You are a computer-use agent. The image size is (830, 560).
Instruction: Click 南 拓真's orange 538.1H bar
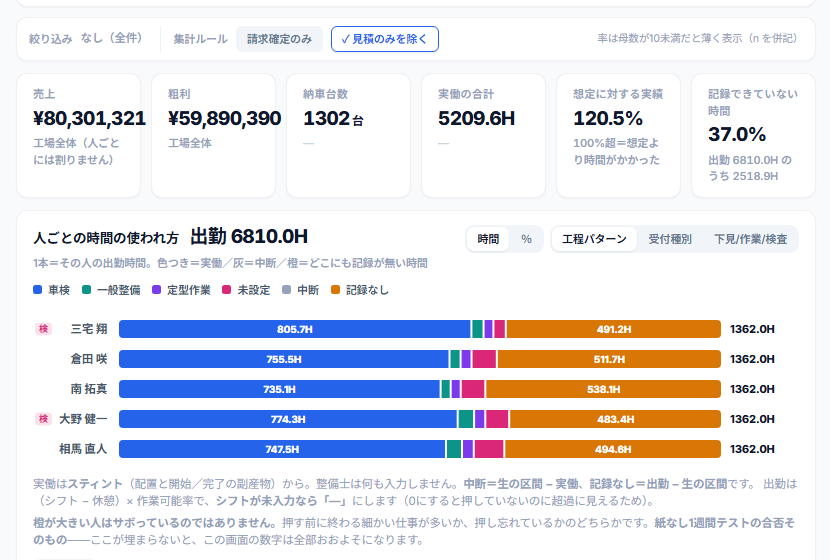[603, 389]
